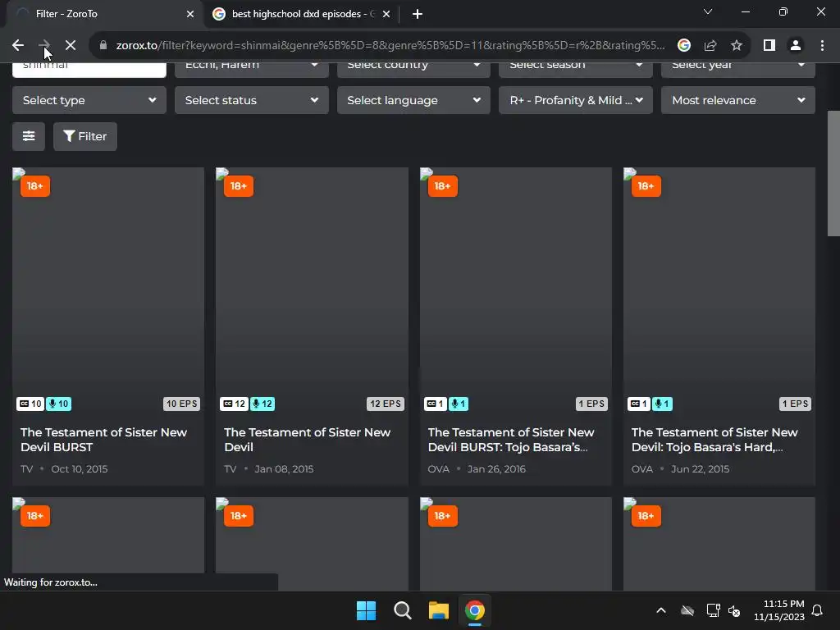
Task: Close the best highschool dxd episodes tab
Action: [x=386, y=14]
